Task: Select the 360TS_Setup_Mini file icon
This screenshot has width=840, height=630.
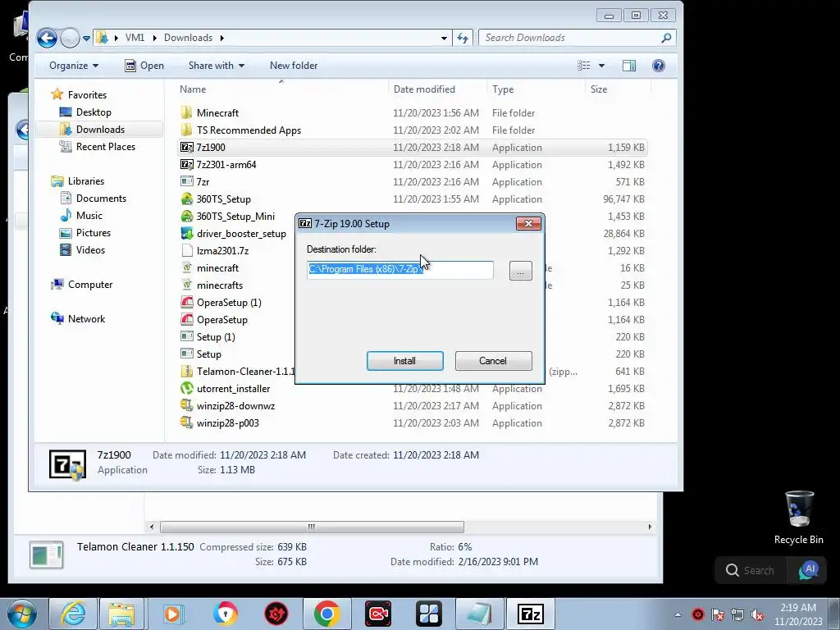Action: pyautogui.click(x=186, y=216)
